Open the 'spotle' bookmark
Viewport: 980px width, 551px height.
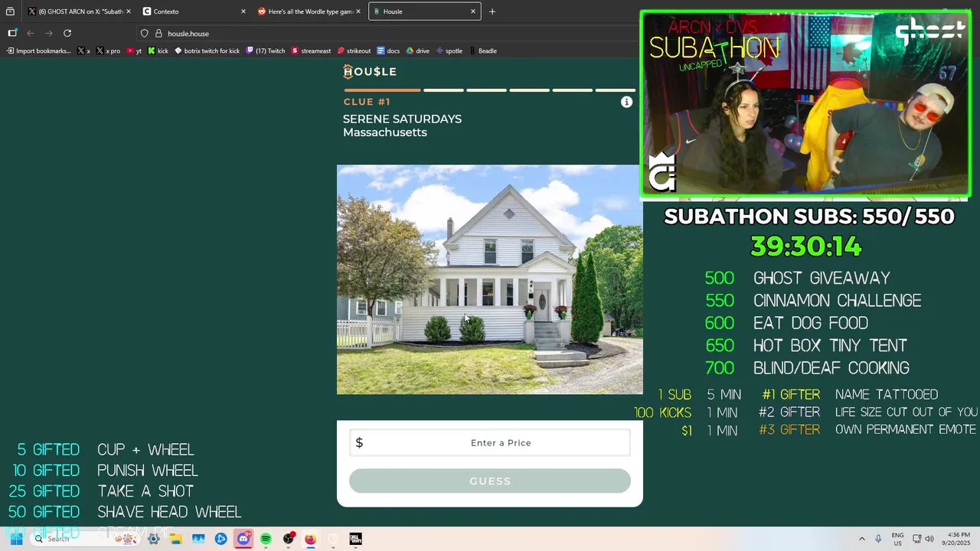point(449,51)
